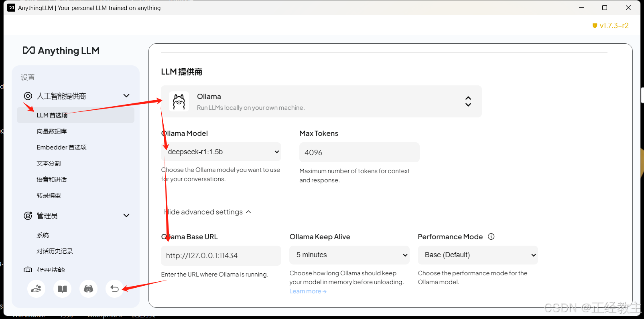Open the documentation book icon

pos(62,289)
